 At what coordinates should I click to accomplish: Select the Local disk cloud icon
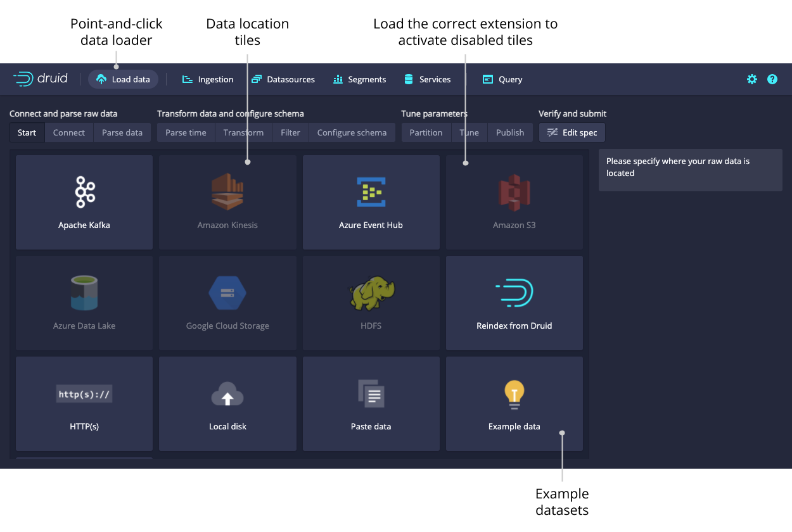227,394
